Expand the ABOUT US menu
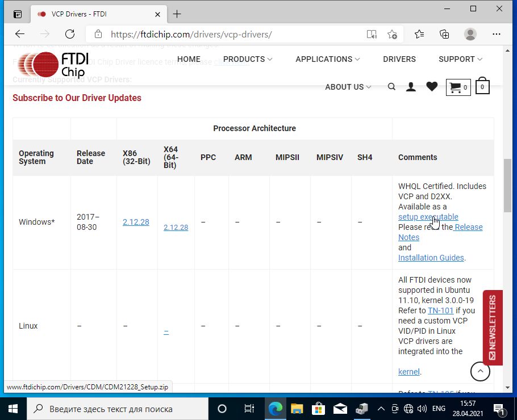The width and height of the screenshot is (517, 420). pos(348,87)
